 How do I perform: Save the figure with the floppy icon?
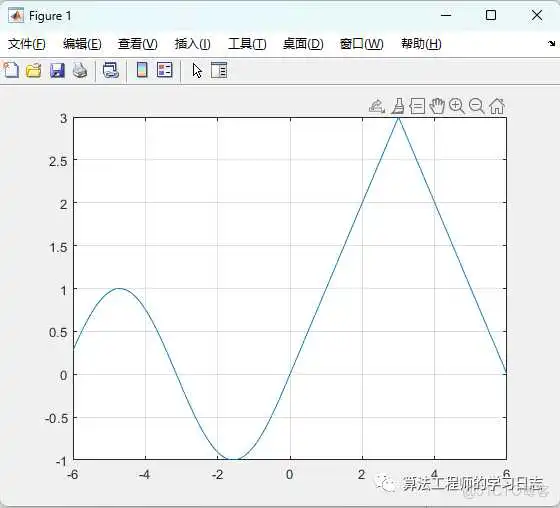pos(57,70)
